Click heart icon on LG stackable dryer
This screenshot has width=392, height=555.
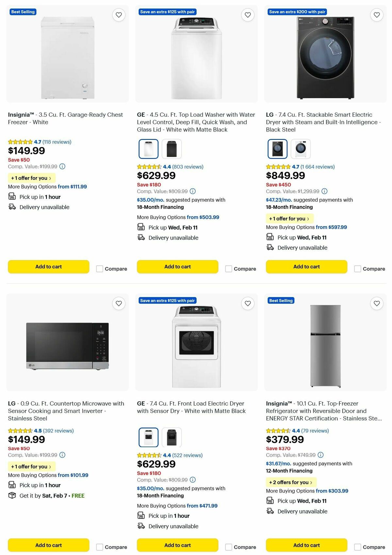click(376, 15)
